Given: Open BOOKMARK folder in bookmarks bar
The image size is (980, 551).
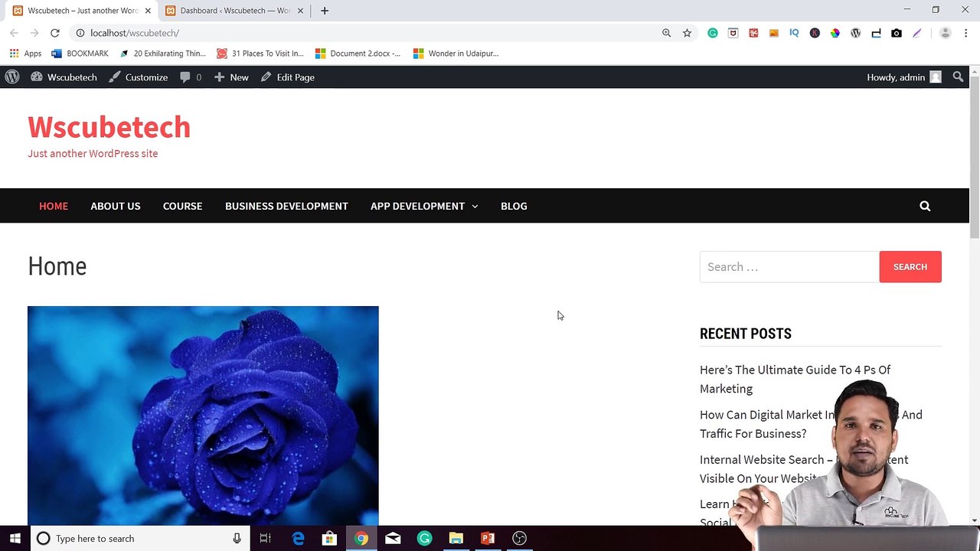Looking at the screenshot, I should click(x=80, y=54).
